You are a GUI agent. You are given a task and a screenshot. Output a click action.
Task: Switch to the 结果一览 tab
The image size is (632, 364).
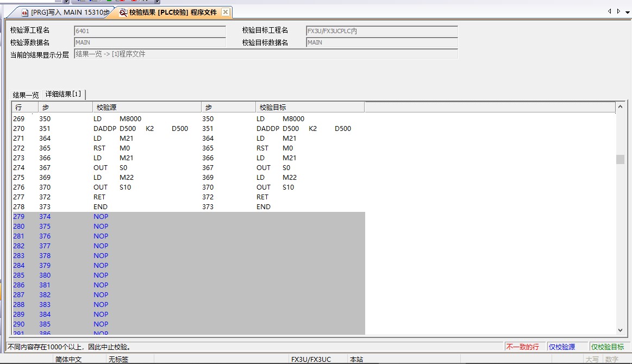click(26, 95)
